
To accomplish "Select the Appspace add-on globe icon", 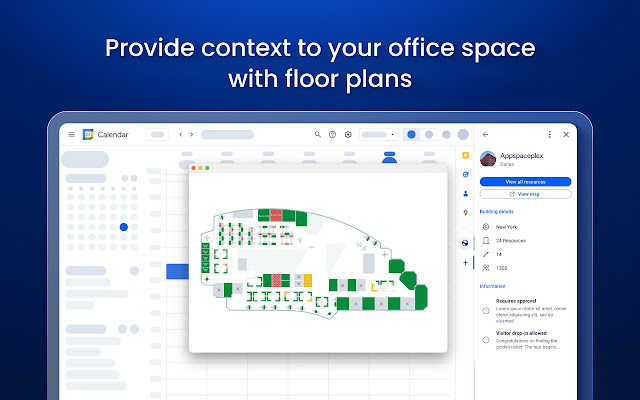I will point(465,243).
